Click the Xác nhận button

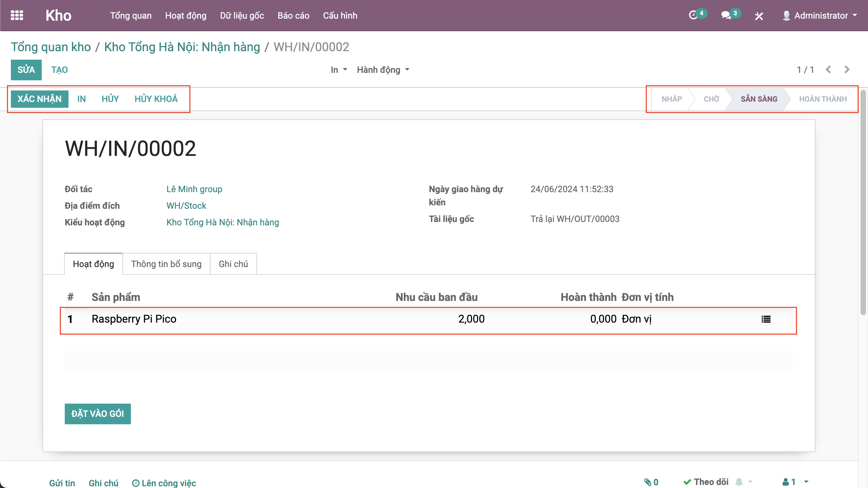click(x=39, y=99)
